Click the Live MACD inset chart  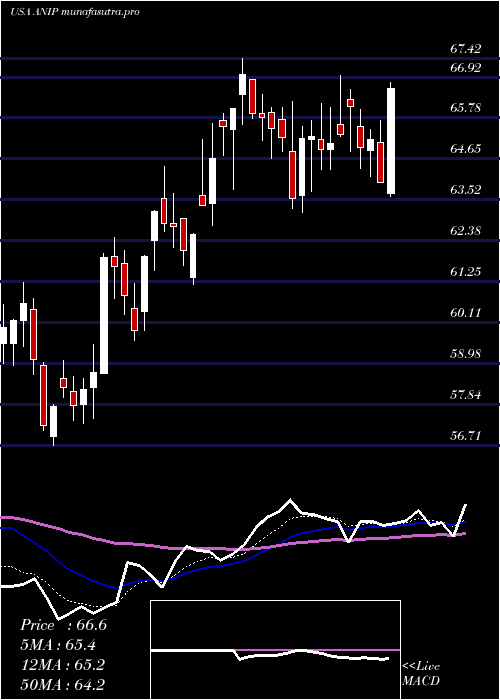275,650
